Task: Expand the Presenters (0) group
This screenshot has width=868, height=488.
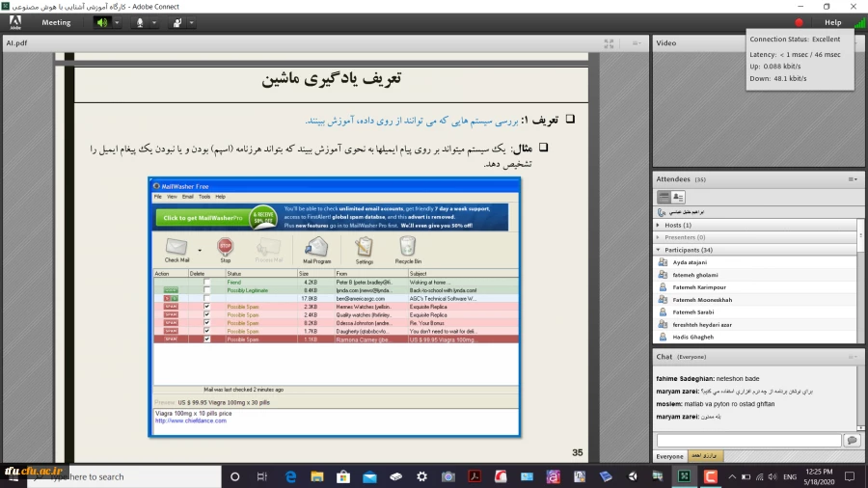Action: coord(658,237)
